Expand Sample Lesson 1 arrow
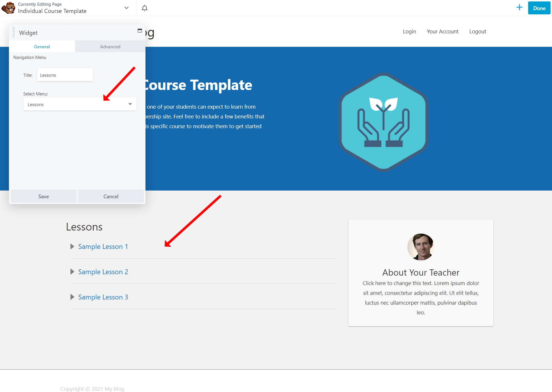Viewport: 552px width, 392px height. point(72,247)
